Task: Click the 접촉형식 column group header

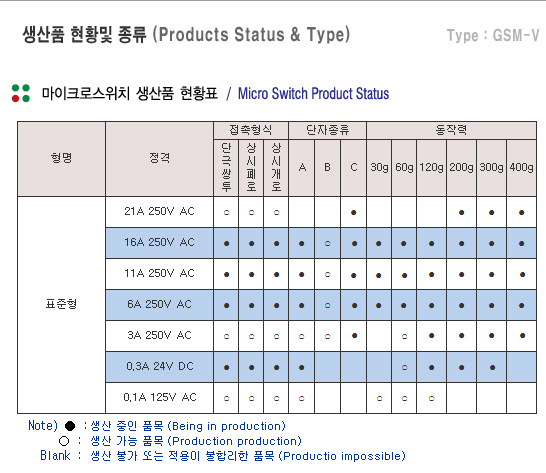Action: [251, 130]
